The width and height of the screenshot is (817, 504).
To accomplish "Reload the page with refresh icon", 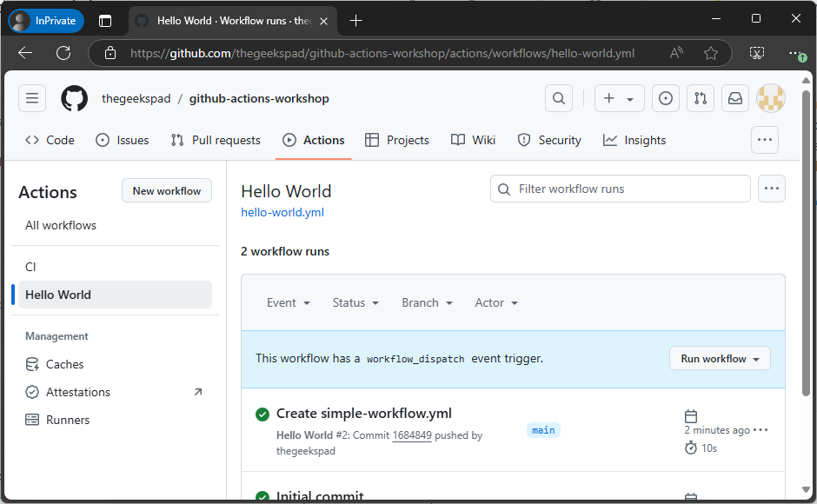I will click(x=63, y=53).
